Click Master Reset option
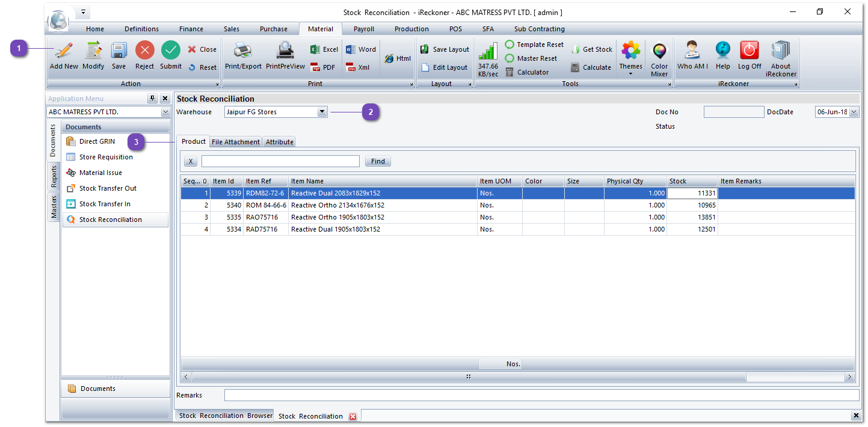 pyautogui.click(x=533, y=58)
